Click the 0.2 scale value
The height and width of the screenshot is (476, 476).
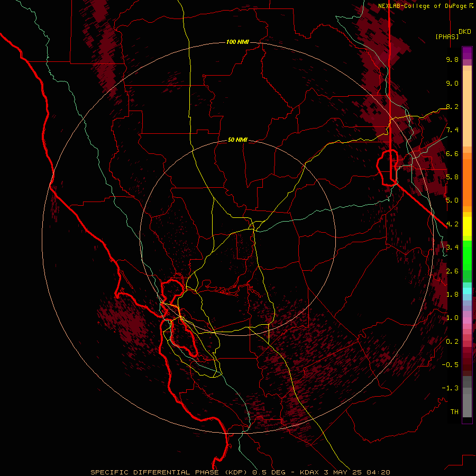point(452,341)
